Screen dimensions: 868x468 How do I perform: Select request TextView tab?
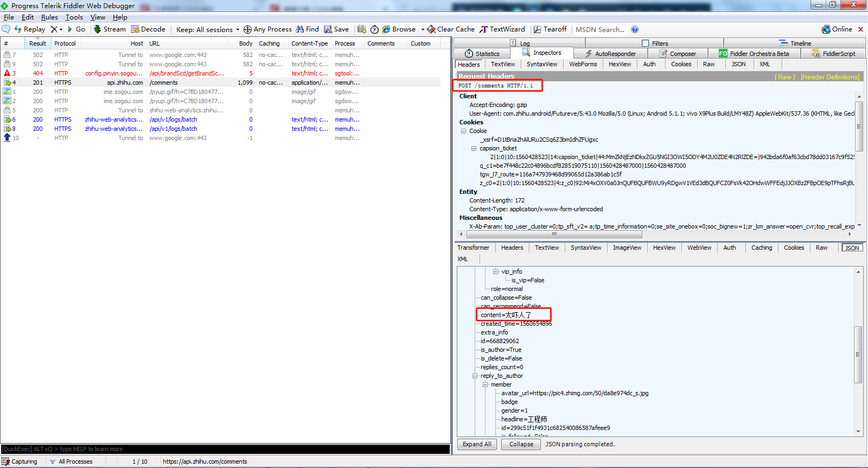503,64
